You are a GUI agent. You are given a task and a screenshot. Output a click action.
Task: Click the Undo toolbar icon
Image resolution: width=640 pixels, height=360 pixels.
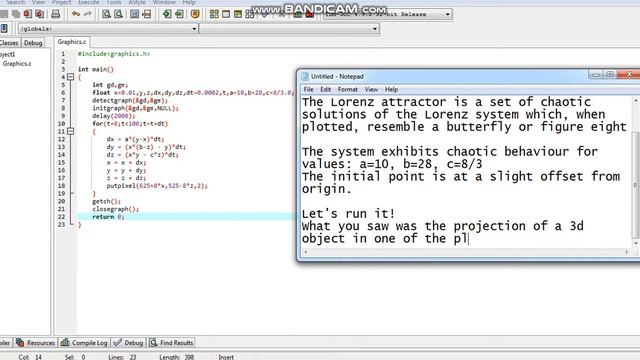coord(76,14)
